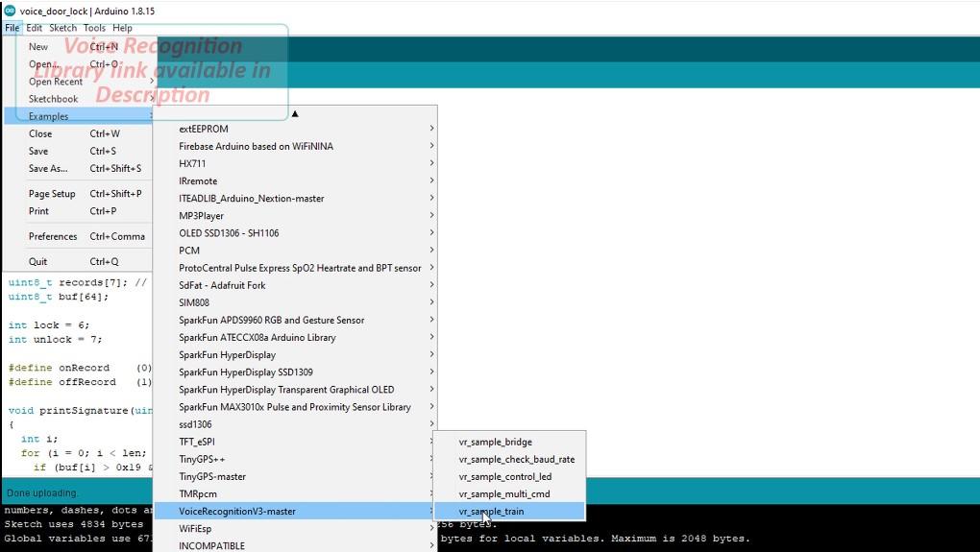Click the 'uint8_t buf[64];' code line
Image resolution: width=980 pixels, height=552 pixels.
click(58, 297)
